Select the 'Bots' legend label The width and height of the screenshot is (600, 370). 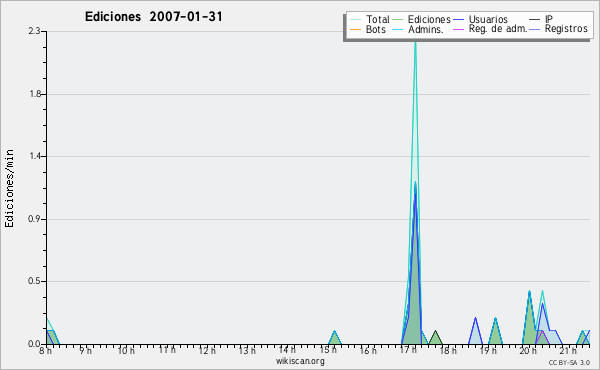(x=376, y=29)
